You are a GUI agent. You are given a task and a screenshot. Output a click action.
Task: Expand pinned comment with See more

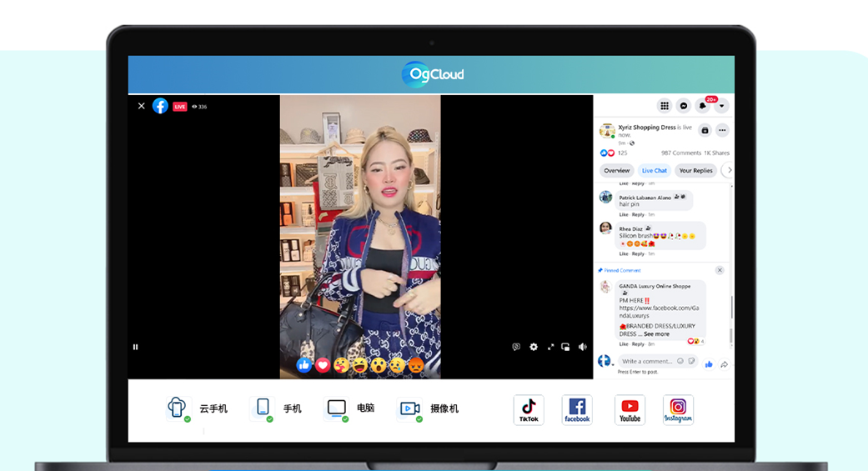point(656,333)
